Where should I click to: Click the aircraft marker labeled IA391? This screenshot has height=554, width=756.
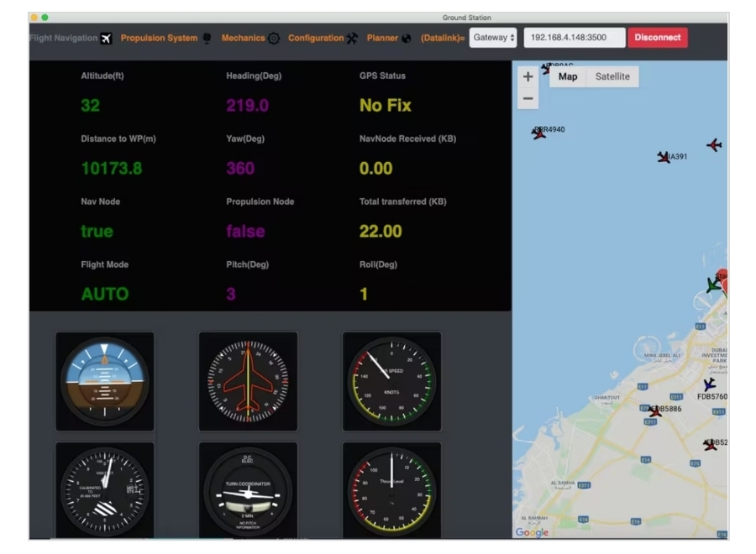[x=664, y=157]
